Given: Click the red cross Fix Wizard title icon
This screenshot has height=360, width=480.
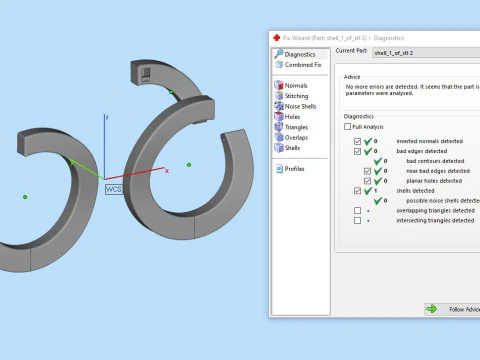Looking at the screenshot, I should click(x=276, y=38).
